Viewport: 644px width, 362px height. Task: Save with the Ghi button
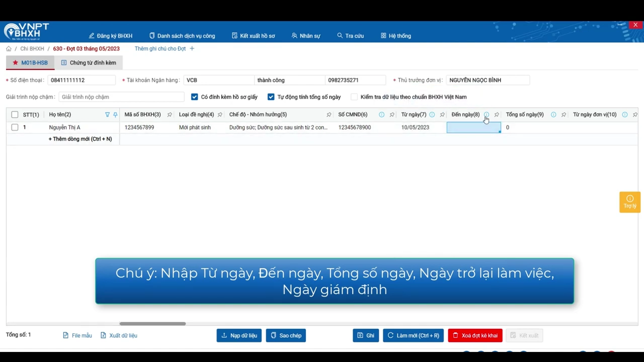[366, 335]
